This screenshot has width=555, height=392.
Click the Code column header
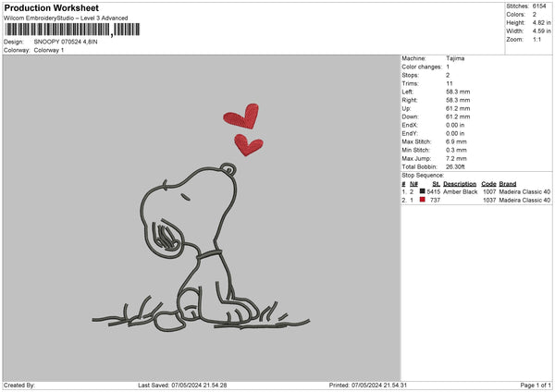[488, 184]
